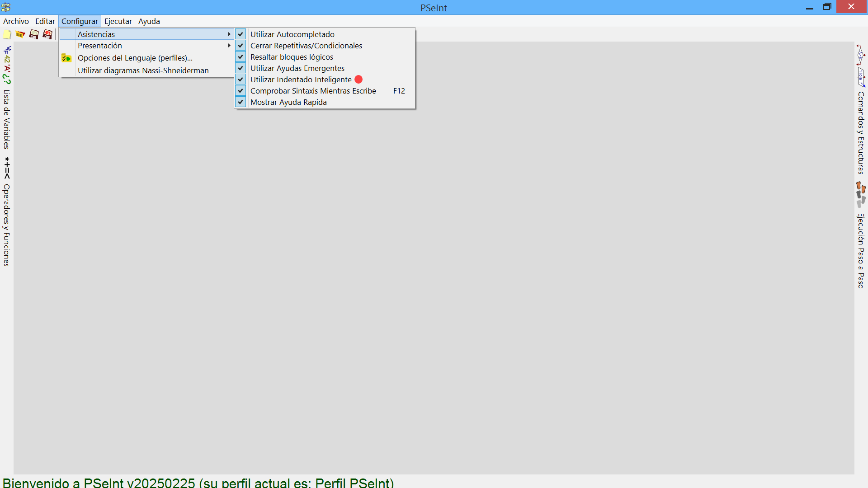This screenshot has height=488, width=868.
Task: Click the save floppy disk icon
Action: pos(34,34)
